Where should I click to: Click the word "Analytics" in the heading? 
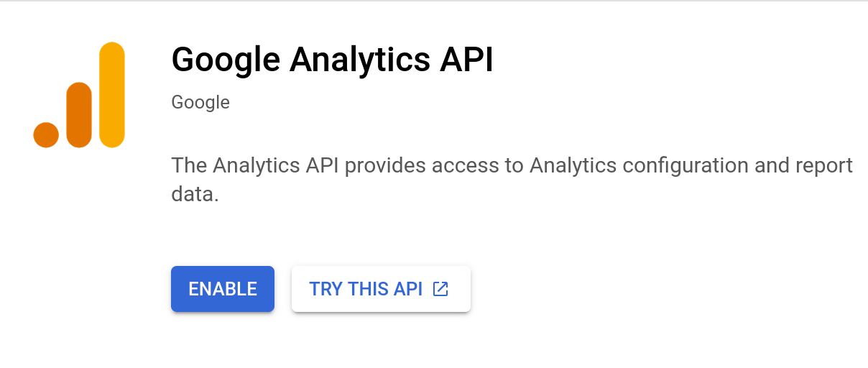tap(359, 60)
